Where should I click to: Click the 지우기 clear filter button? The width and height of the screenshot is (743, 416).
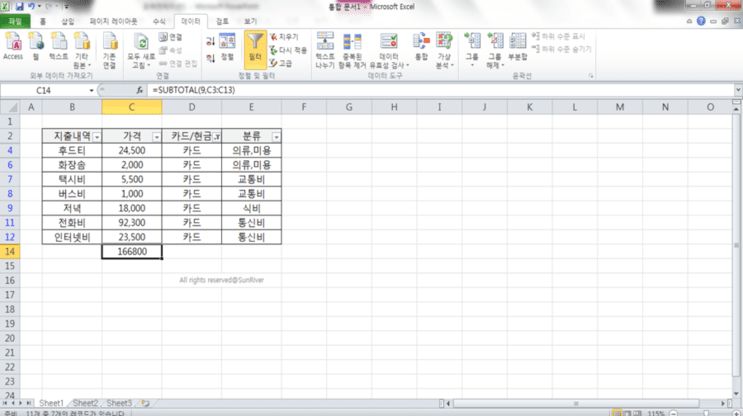(284, 36)
